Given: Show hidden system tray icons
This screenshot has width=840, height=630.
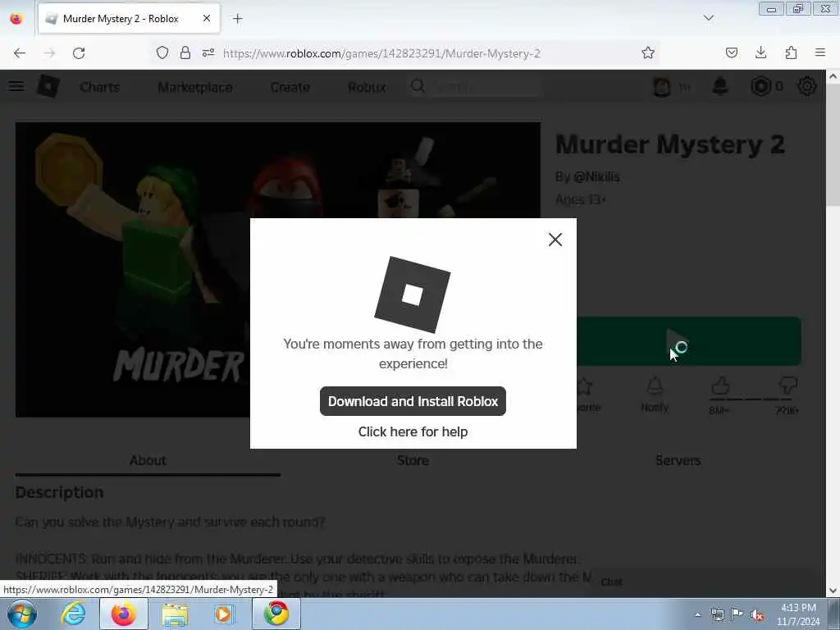Looking at the screenshot, I should (x=697, y=615).
